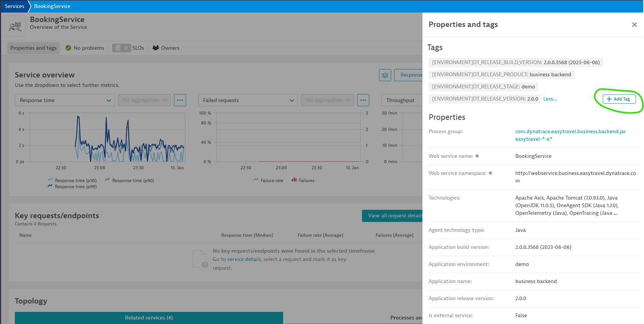Sort by Failure rate [Average] column header
644x324 pixels.
320,235
